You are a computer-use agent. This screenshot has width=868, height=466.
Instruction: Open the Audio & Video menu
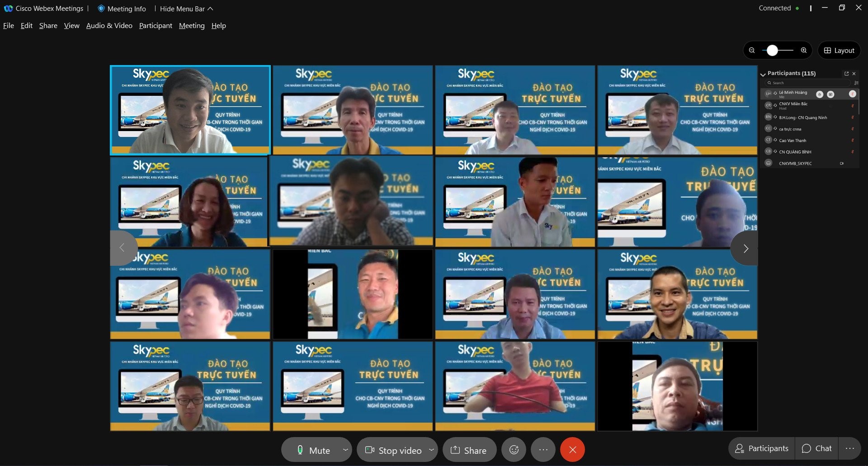pos(109,26)
